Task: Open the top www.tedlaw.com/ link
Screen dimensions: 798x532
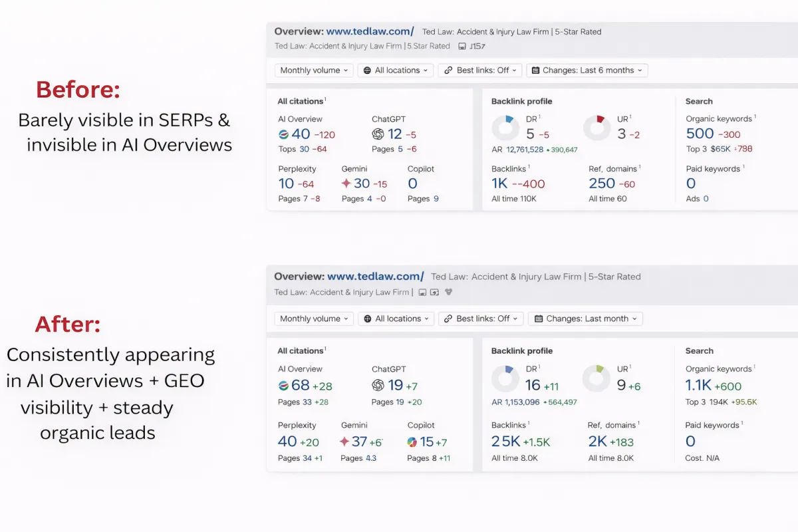Action: pos(370,31)
